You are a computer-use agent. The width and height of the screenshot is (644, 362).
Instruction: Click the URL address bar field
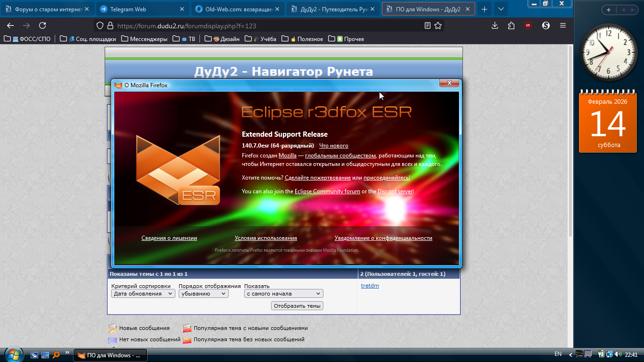point(264,26)
